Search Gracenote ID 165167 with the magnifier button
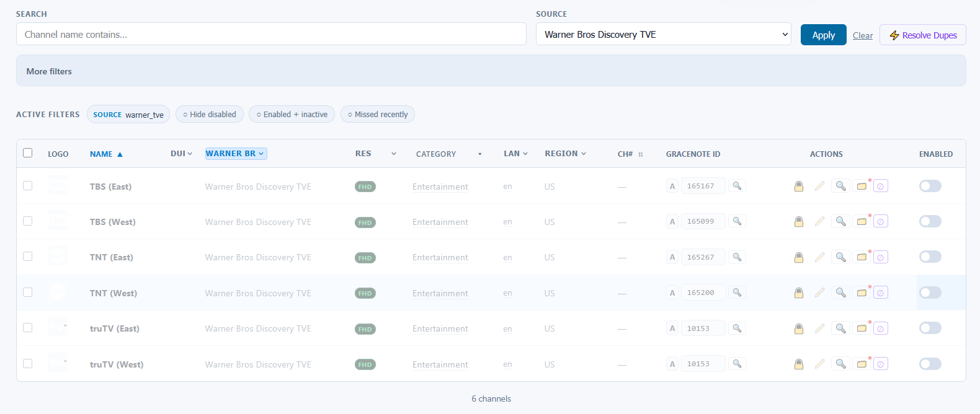 737,186
